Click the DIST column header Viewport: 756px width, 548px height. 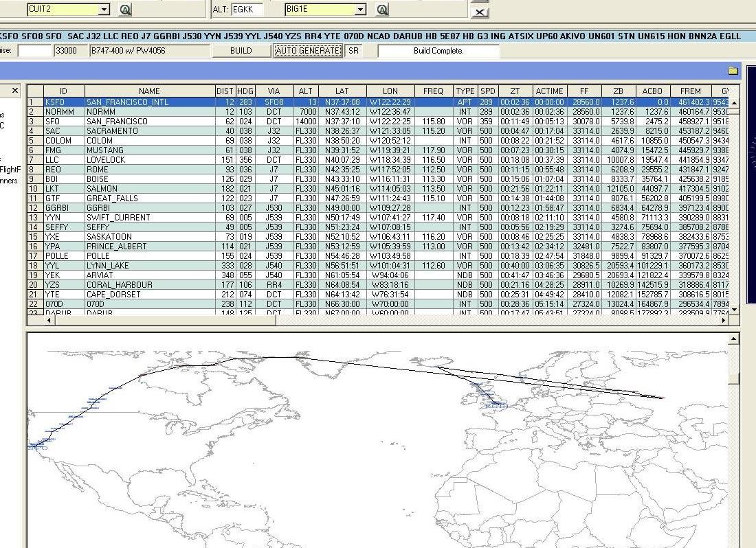(x=225, y=91)
